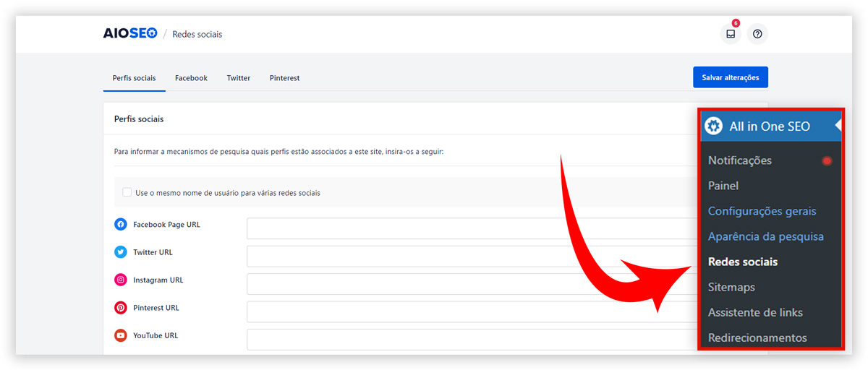Image resolution: width=868 pixels, height=370 pixels.
Task: Open the notifications inbox icon
Action: 731,34
